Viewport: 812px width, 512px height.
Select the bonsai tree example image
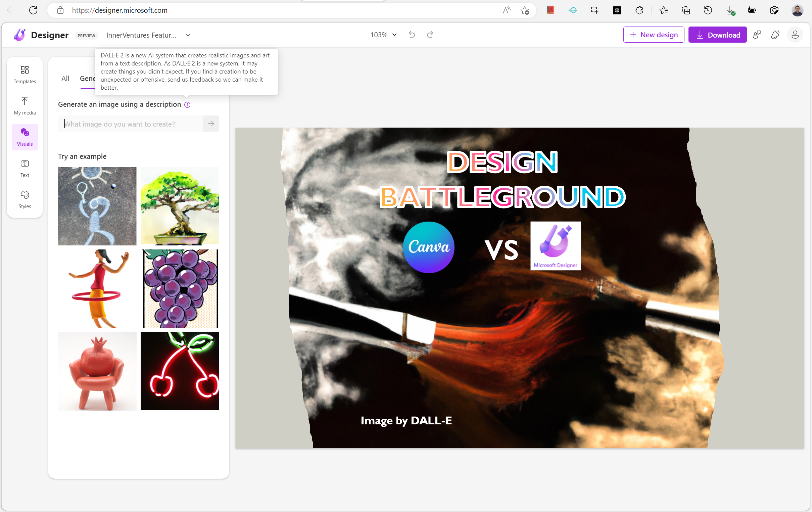(x=180, y=206)
